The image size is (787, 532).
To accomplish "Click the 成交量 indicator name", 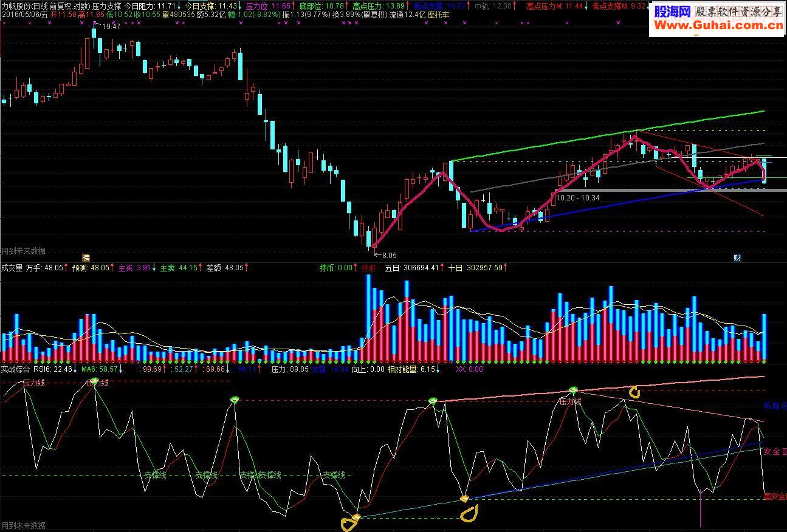I will click(x=12, y=267).
